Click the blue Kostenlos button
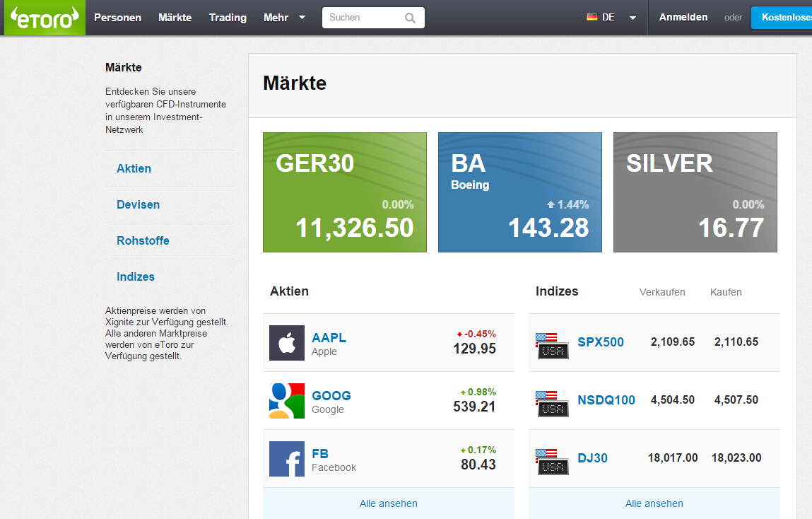The image size is (812, 519). pos(782,18)
